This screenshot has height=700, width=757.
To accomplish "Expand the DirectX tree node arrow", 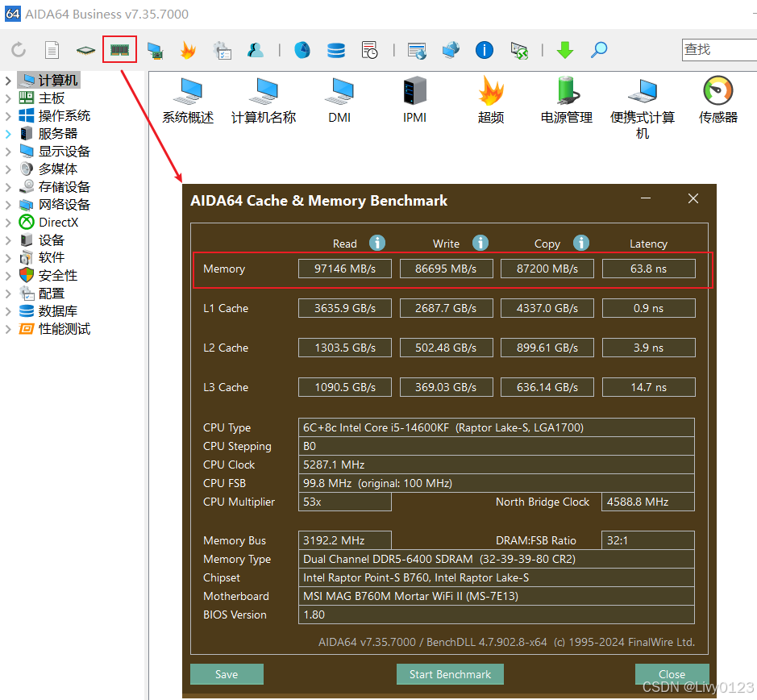I will 8,223.
